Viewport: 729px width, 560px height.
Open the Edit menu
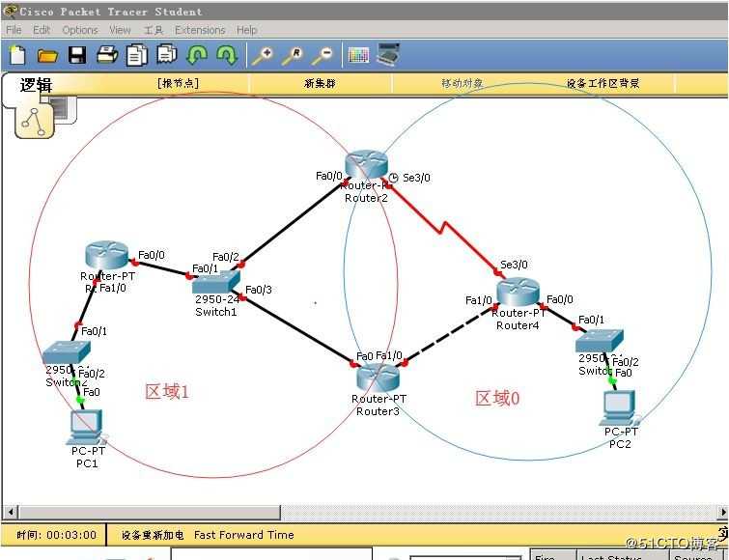pos(42,30)
